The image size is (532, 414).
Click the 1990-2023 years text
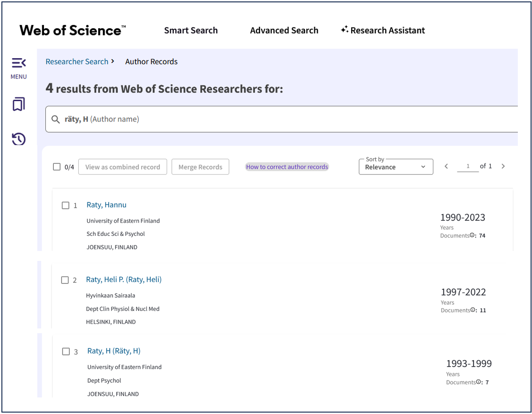pos(463,217)
